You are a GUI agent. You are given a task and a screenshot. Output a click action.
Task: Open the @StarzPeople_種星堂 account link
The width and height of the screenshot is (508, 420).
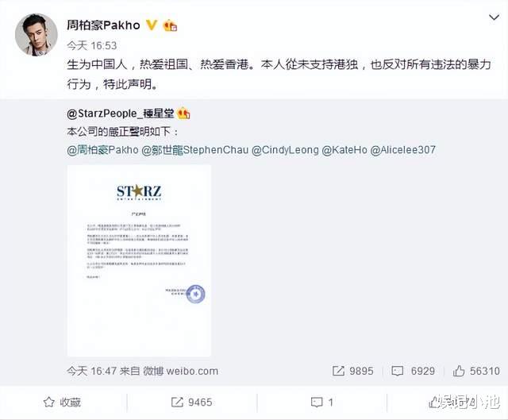point(120,114)
